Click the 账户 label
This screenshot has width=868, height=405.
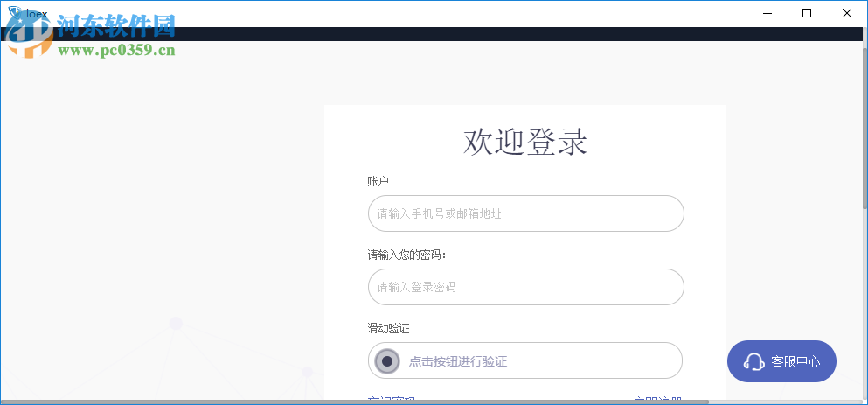tap(378, 181)
